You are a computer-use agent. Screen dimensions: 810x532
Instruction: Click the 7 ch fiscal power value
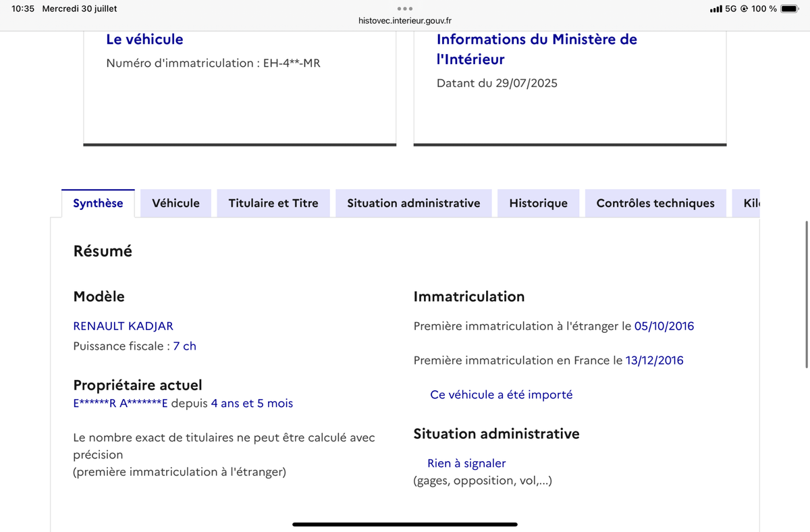pyautogui.click(x=184, y=346)
